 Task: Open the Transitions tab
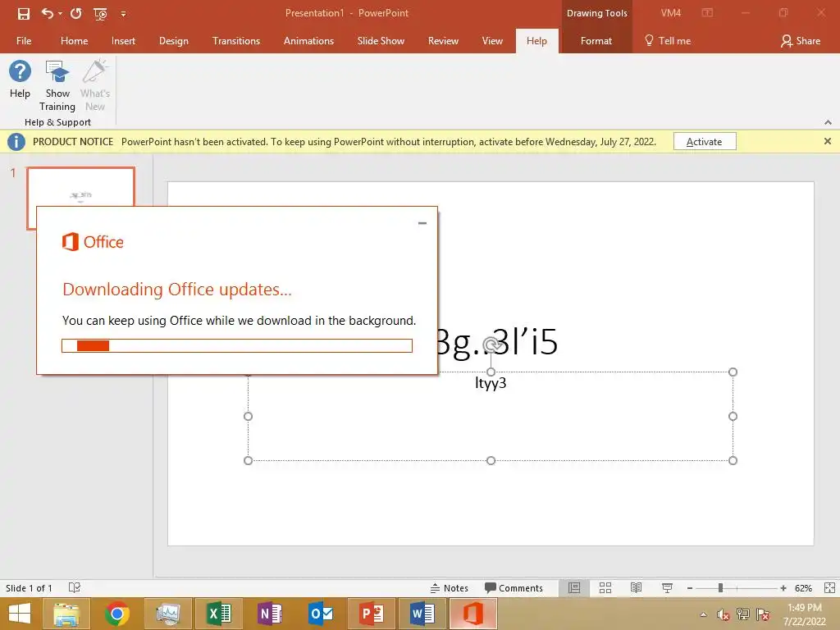click(235, 41)
